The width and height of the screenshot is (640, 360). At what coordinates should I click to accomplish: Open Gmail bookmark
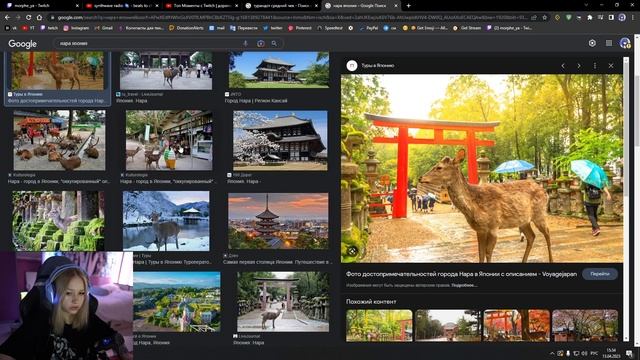[104, 28]
